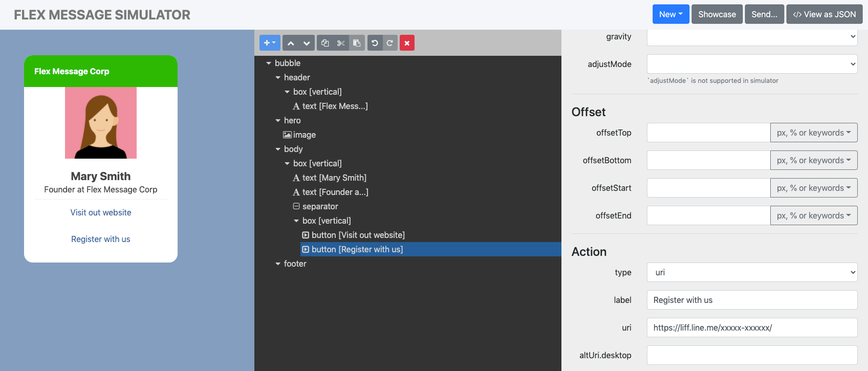Collapse box [vertical] containing the buttons
Viewport: 868px width, 371px height.
click(x=296, y=221)
